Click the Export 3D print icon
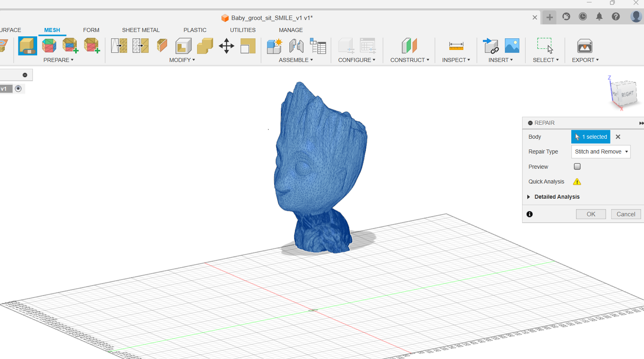This screenshot has width=644, height=359. click(585, 46)
